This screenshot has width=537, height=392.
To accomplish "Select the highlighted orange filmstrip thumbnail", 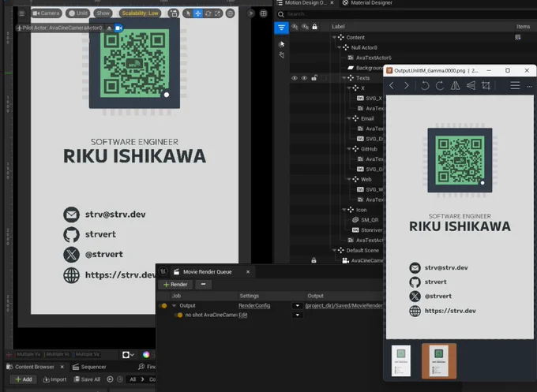I will 439,361.
